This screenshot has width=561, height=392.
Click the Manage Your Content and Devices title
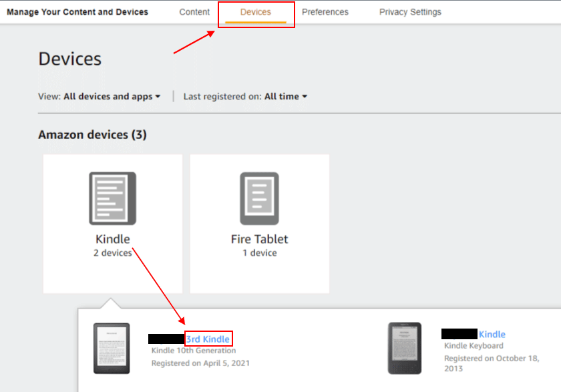(77, 12)
